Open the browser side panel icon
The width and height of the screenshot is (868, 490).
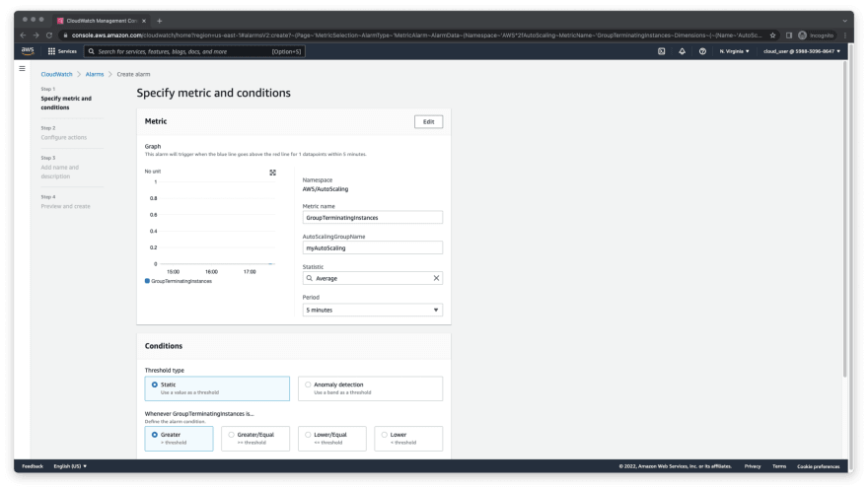(x=789, y=35)
